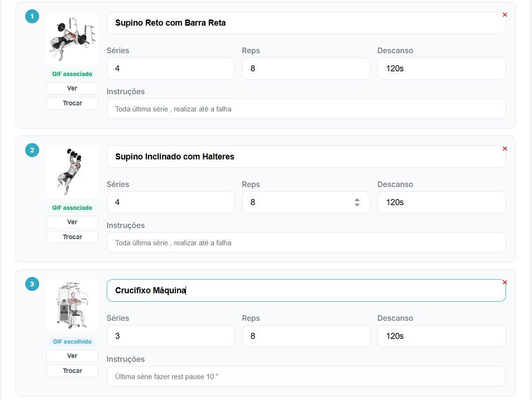Click Séries field of Supino Reto com Barra Reta
Screen dimensions: 532x400
click(x=171, y=69)
